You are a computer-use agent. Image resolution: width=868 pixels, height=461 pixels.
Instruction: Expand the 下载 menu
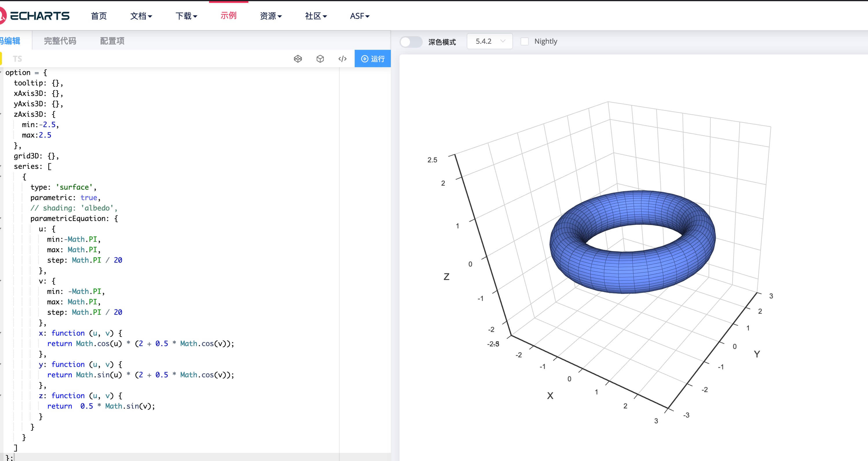click(x=186, y=16)
